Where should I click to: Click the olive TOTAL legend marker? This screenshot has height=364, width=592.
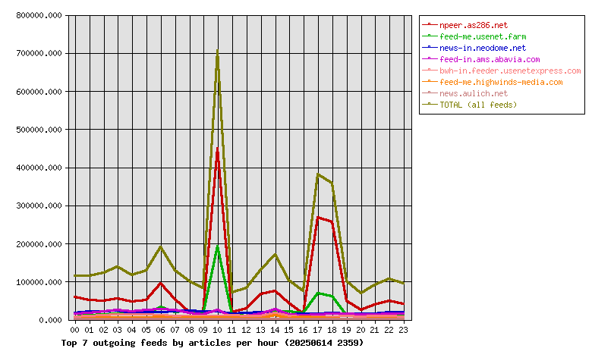[430, 104]
